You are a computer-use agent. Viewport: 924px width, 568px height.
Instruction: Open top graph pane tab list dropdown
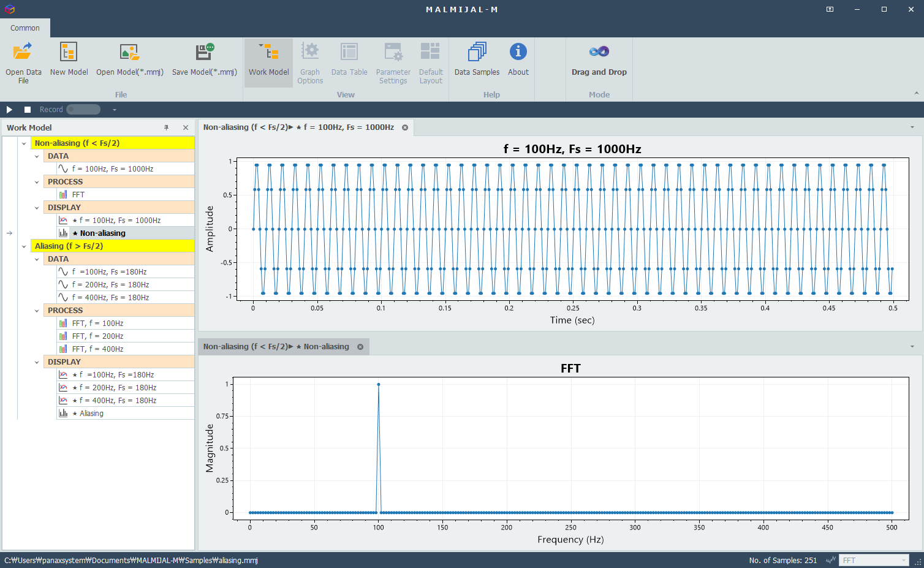(912, 127)
